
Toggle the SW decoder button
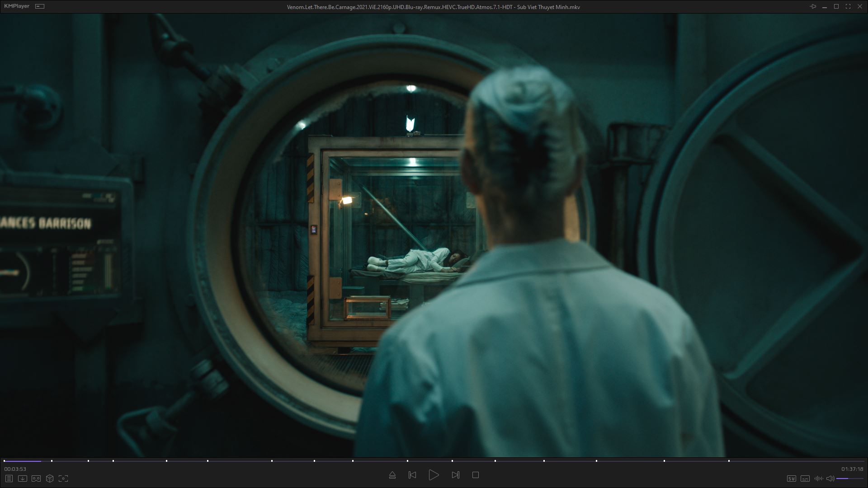tap(791, 479)
